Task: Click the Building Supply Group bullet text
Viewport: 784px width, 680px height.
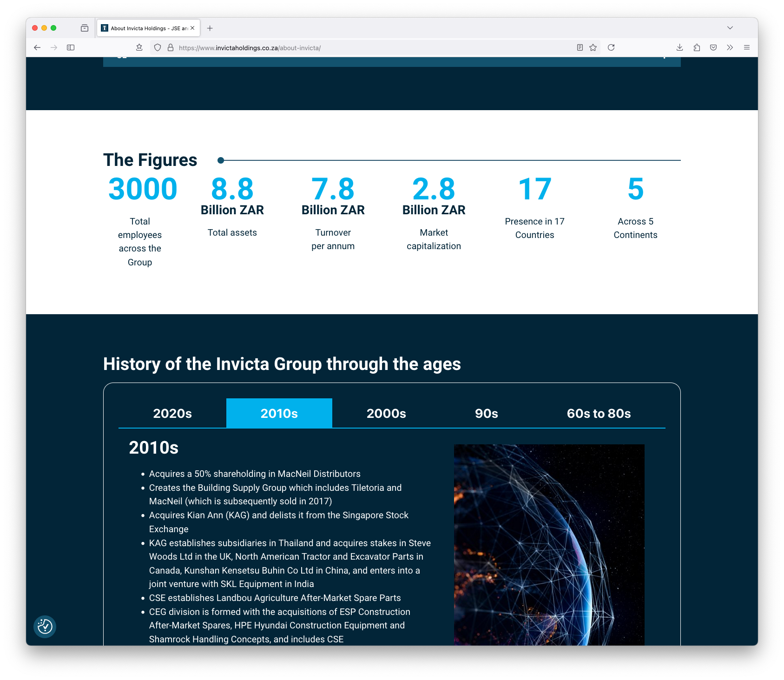Action: pos(275,495)
